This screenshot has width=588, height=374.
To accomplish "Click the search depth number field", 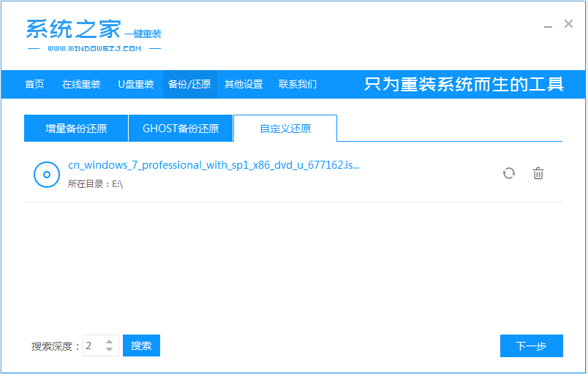I will point(93,346).
